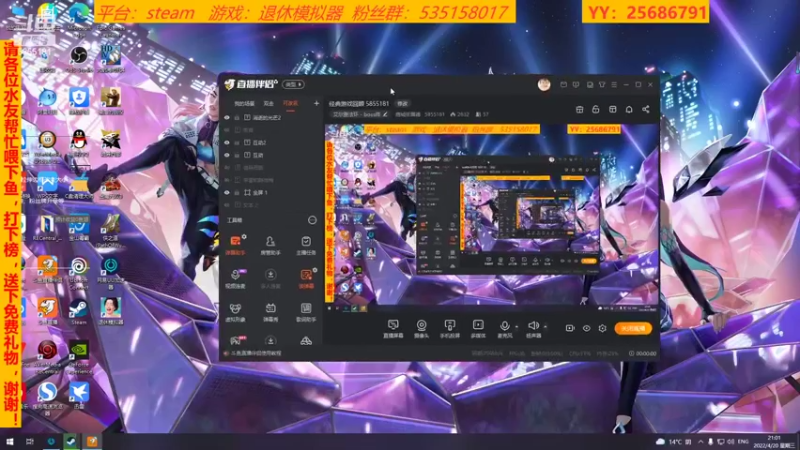Select the 互动2 source row

269,142
